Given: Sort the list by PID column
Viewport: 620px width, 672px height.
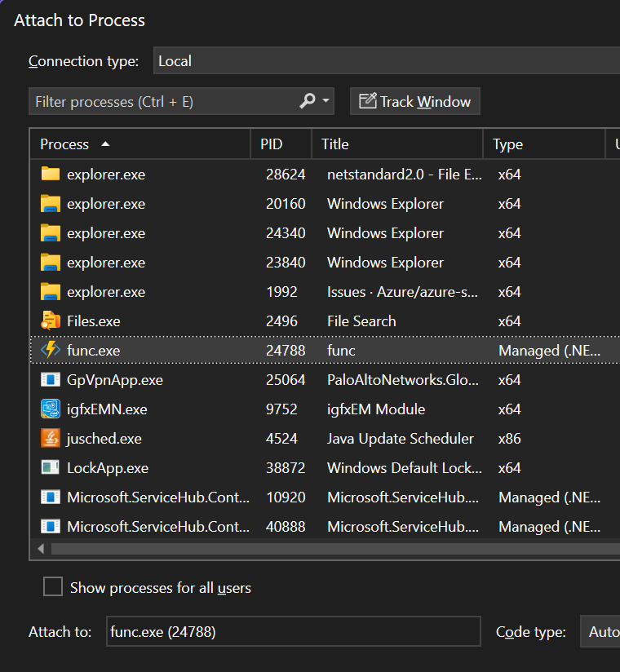Looking at the screenshot, I should 272,144.
